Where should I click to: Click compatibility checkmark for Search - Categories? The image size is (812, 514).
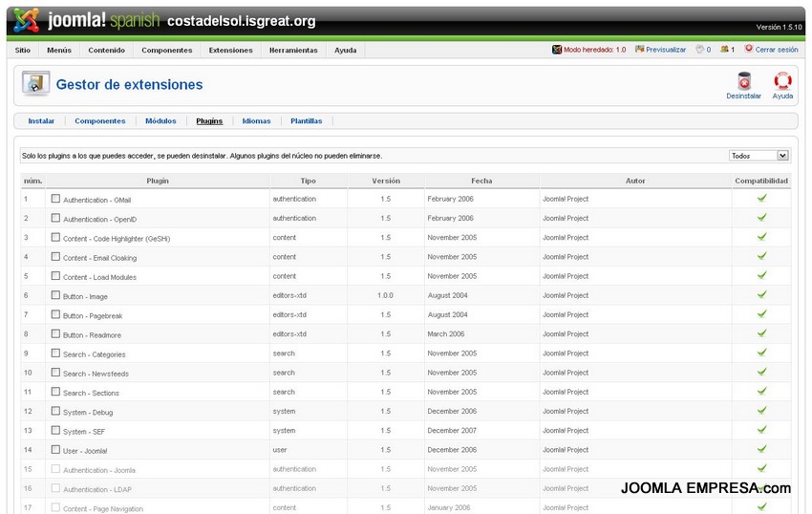[x=761, y=353]
